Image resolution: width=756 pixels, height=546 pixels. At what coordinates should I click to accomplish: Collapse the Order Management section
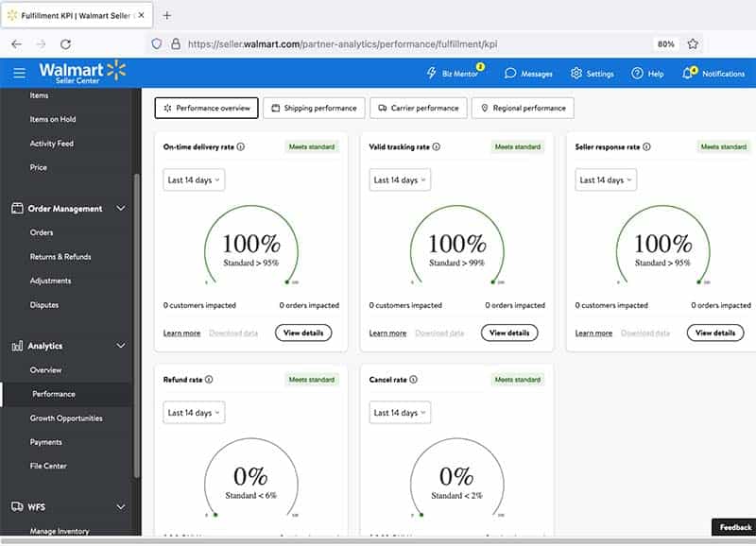coord(120,209)
